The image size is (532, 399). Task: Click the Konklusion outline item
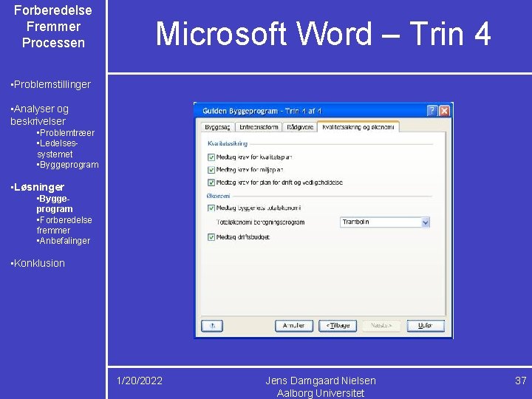(x=38, y=263)
